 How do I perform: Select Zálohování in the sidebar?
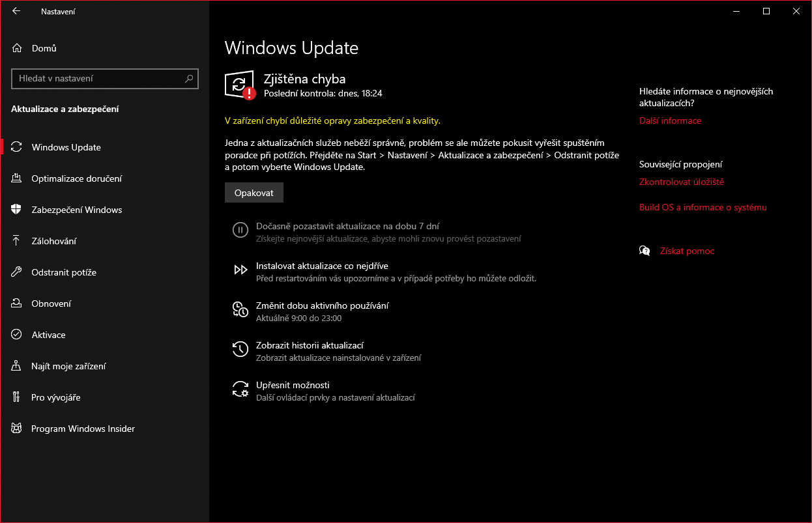(x=54, y=241)
